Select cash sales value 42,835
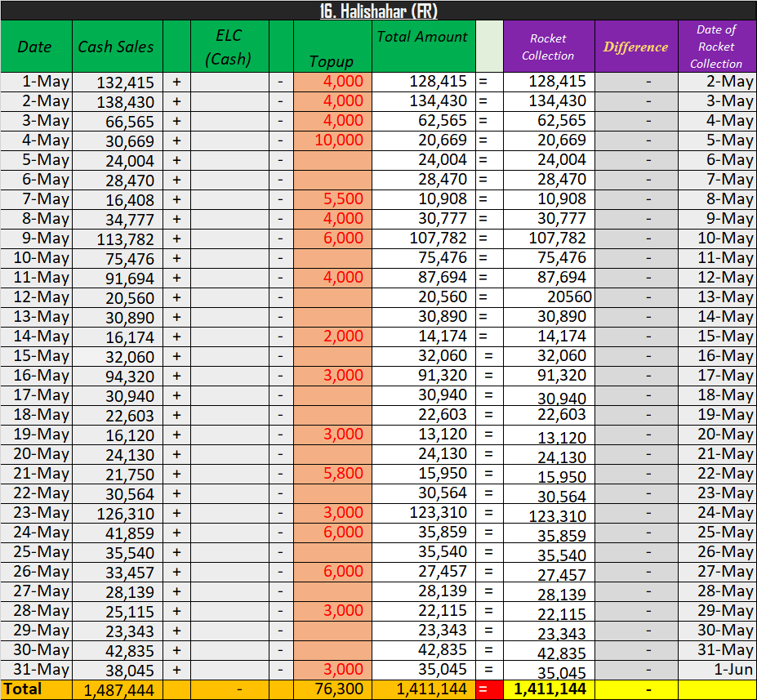Image resolution: width=757 pixels, height=700 pixels. (118, 651)
